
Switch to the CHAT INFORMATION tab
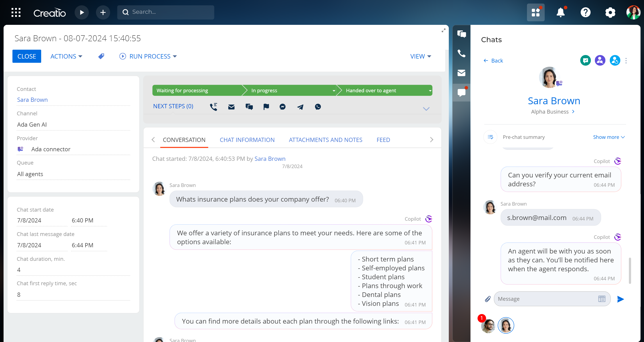pyautogui.click(x=247, y=140)
